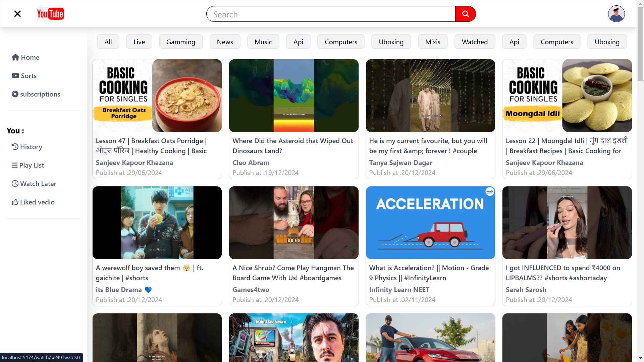Click the YouTube logo

pyautogui.click(x=50, y=14)
